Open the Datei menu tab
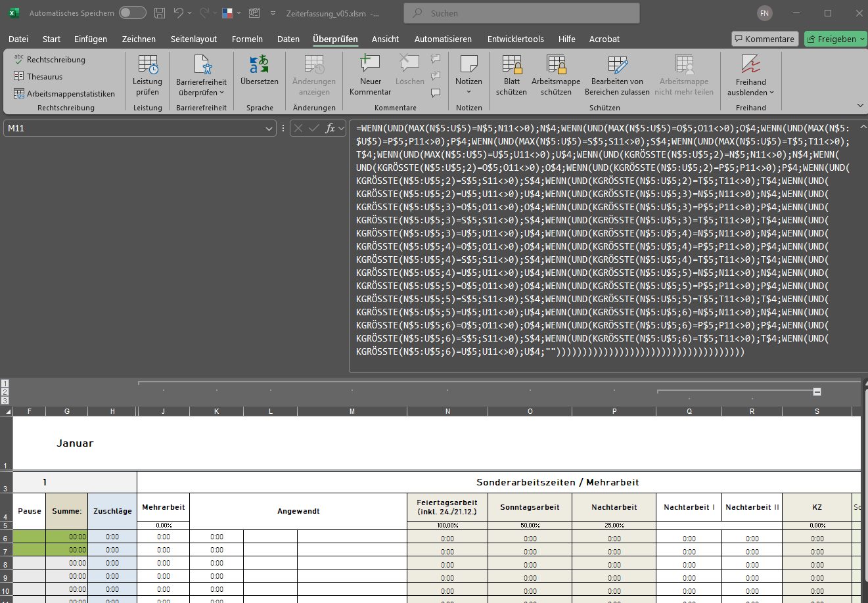Viewport: 868px width, 603px height. coord(18,39)
